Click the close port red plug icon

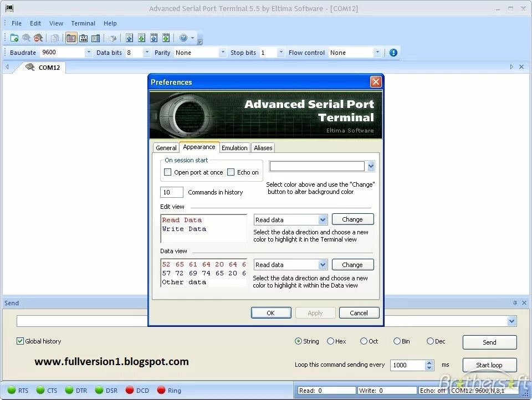coord(38,38)
